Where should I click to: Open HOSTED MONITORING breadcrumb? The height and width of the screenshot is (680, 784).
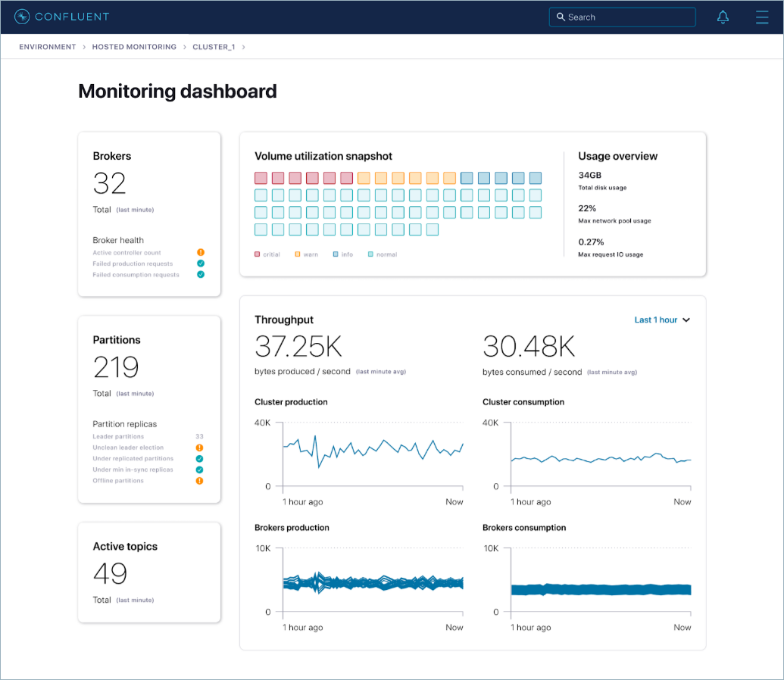(x=134, y=47)
